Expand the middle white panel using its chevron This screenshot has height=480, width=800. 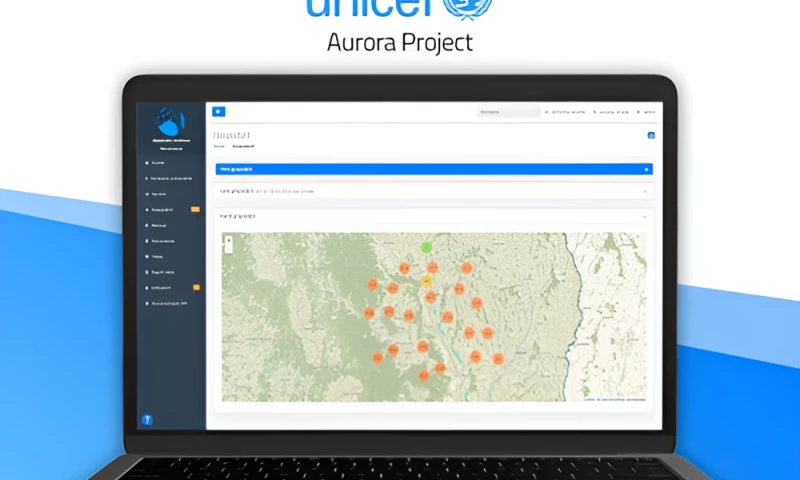click(645, 190)
